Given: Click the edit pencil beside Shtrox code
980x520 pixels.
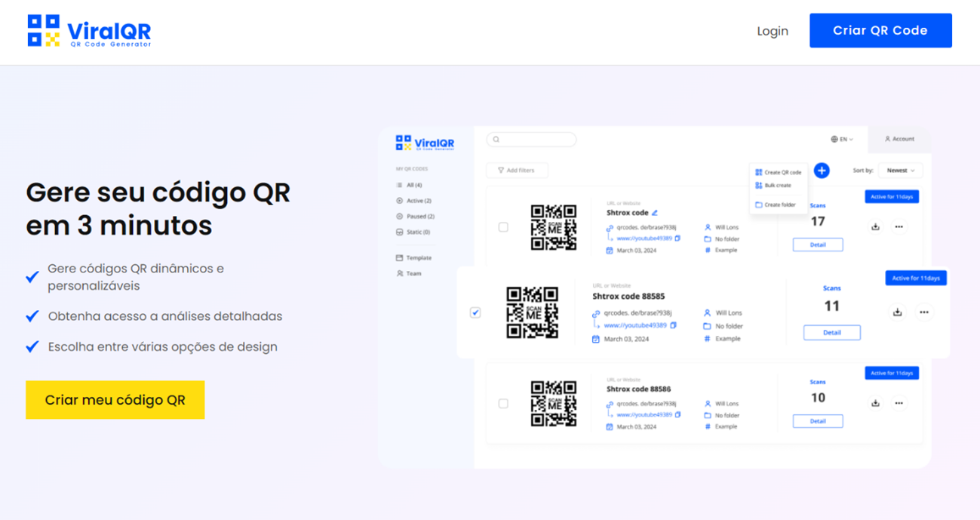Looking at the screenshot, I should 655,213.
